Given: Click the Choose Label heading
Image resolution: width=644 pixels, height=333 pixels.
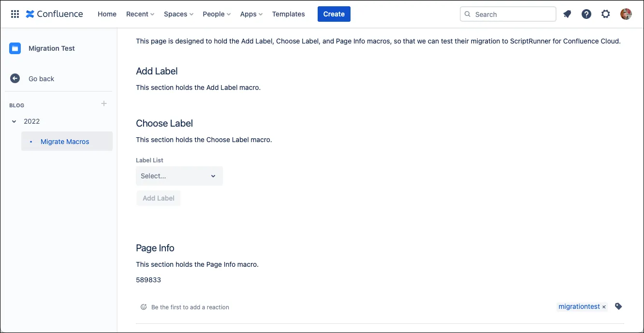Looking at the screenshot, I should [x=164, y=123].
